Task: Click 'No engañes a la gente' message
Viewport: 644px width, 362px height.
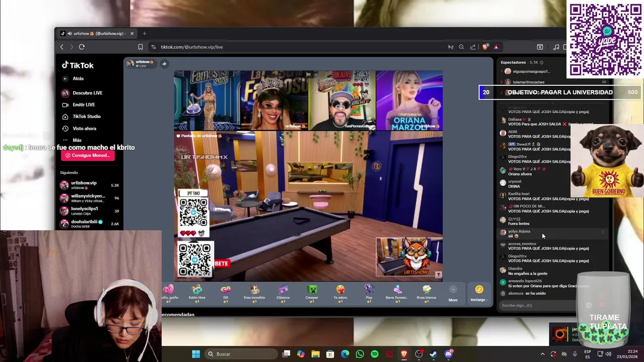Action: point(529,274)
